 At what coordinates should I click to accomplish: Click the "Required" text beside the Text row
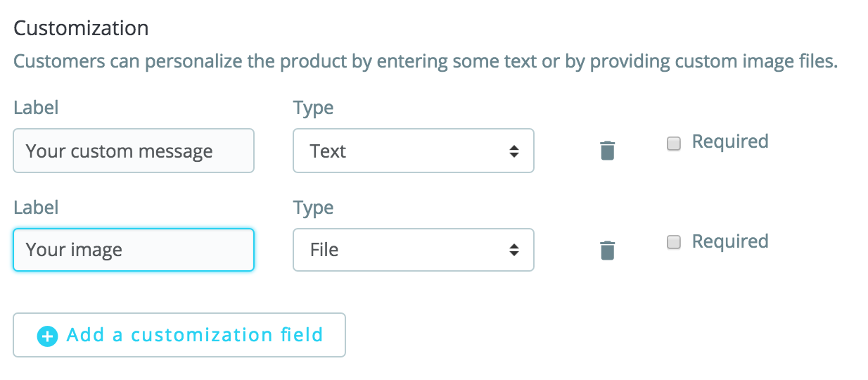tap(729, 141)
